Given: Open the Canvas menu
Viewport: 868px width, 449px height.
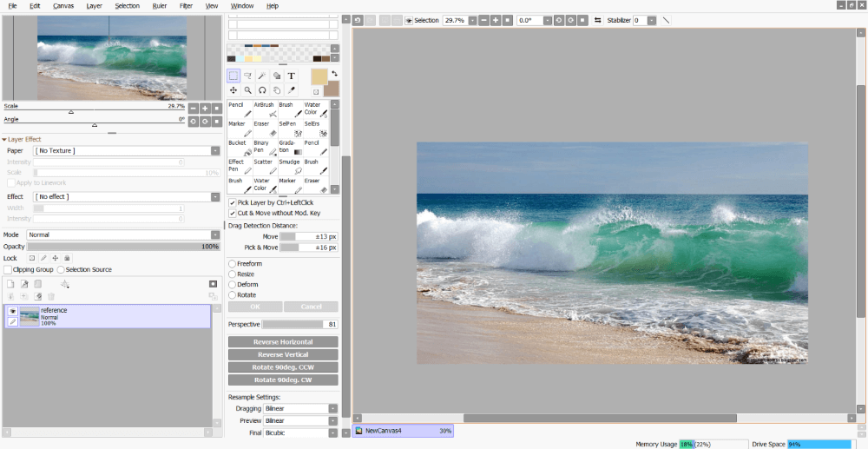Looking at the screenshot, I should (63, 5).
